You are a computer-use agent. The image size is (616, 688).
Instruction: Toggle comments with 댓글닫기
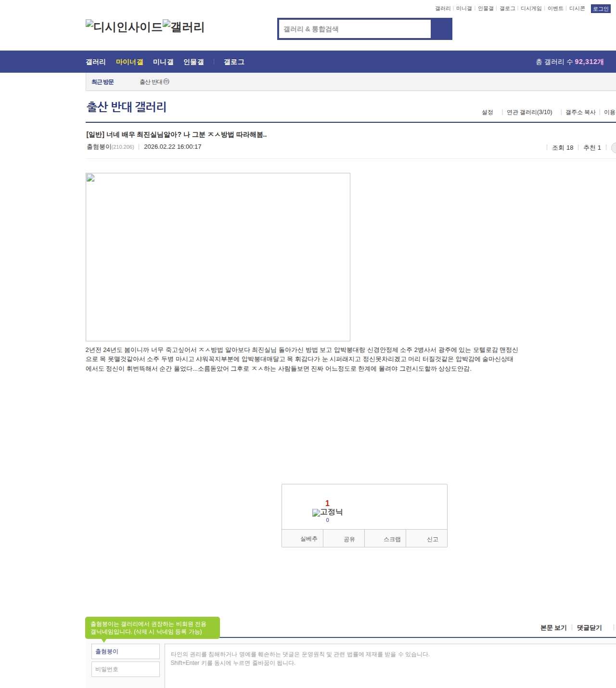pos(589,628)
